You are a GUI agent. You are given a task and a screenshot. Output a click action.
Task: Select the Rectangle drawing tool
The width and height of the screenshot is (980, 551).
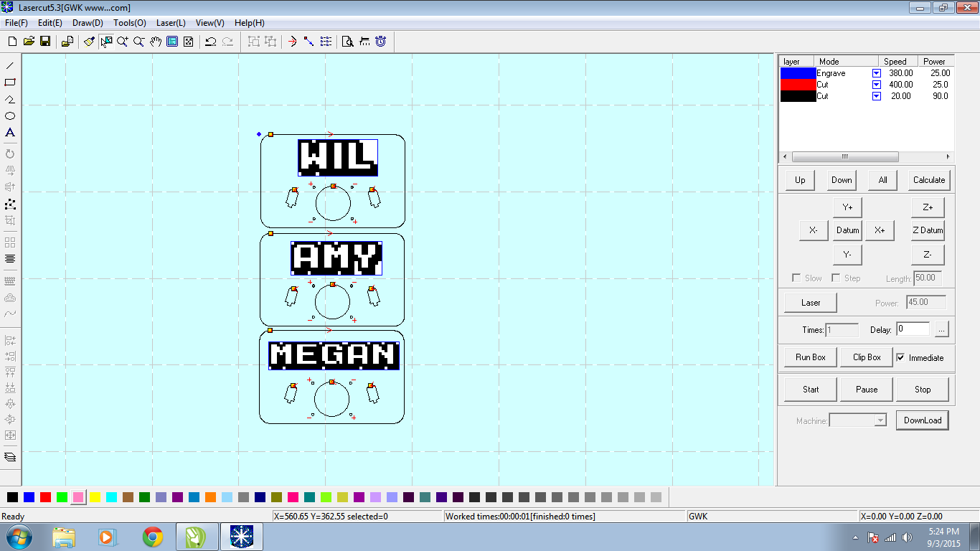10,82
